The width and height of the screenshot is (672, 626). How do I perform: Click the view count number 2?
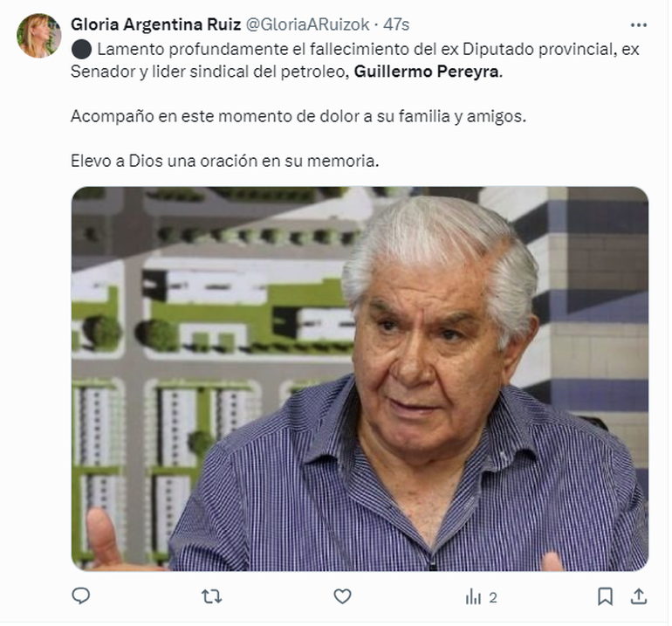tap(493, 597)
